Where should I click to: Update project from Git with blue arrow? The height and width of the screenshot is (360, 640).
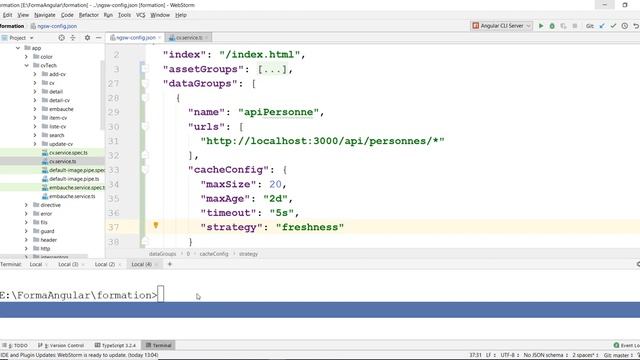coord(602,26)
